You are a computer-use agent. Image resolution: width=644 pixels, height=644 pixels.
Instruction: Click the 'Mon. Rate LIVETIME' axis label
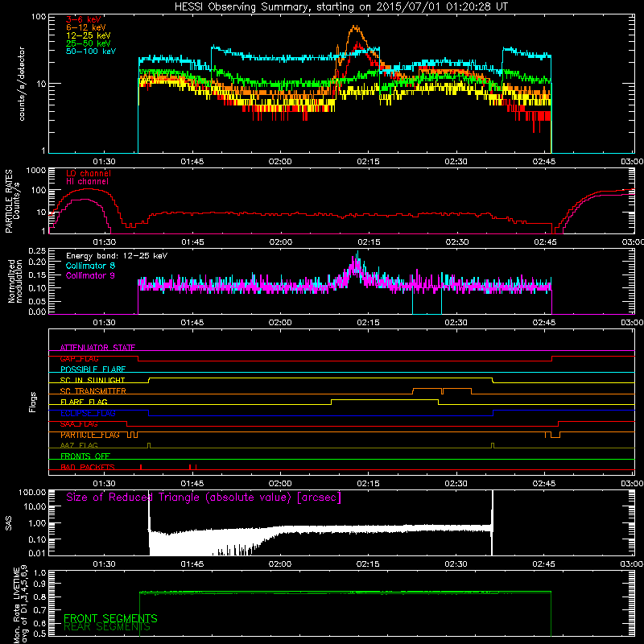point(16,605)
